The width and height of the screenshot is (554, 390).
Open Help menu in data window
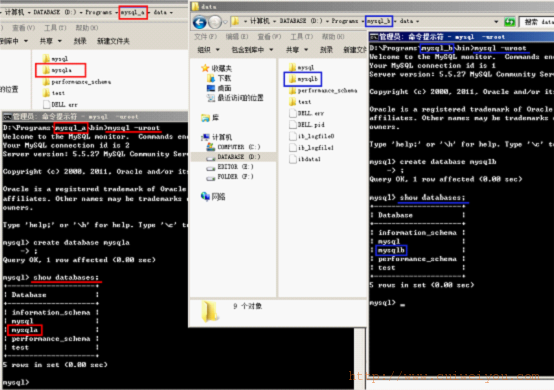[333, 36]
